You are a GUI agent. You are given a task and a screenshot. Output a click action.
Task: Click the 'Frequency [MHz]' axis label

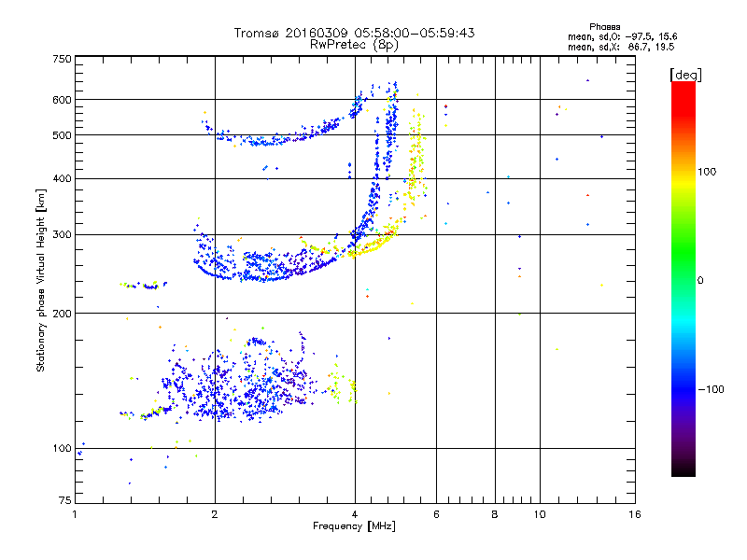355,526
